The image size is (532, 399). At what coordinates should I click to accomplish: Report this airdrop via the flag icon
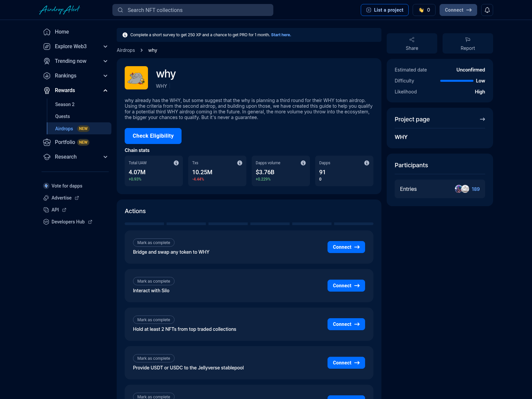(467, 40)
